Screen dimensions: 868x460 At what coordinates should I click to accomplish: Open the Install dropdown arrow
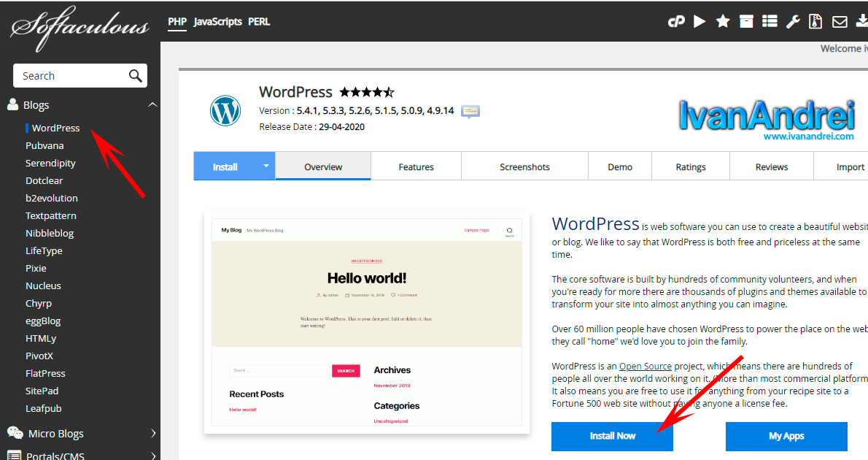pos(266,166)
